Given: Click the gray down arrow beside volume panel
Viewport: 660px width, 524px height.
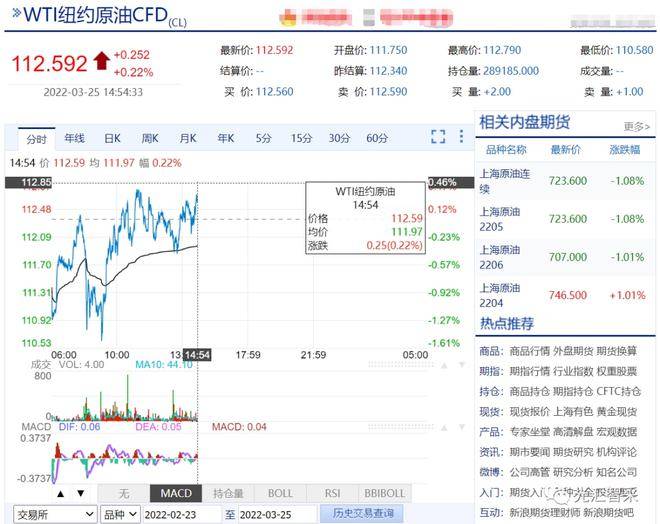Looking at the screenshot, I should pyautogui.click(x=462, y=365).
